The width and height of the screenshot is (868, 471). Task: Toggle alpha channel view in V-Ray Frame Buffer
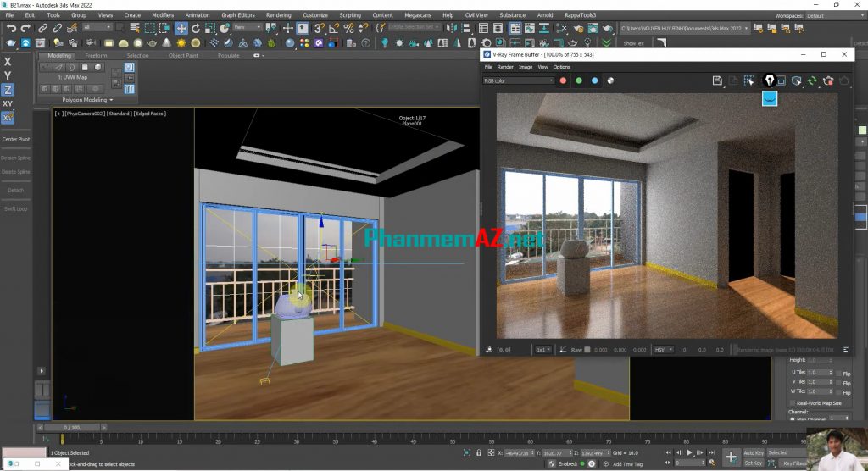click(x=610, y=80)
